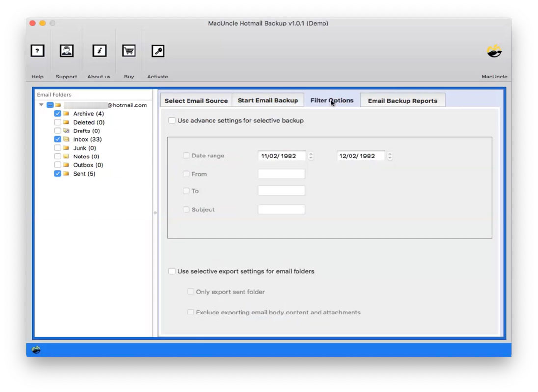Viewport: 538px width, 392px height.
Task: Open Help from the toolbar
Action: click(37, 51)
